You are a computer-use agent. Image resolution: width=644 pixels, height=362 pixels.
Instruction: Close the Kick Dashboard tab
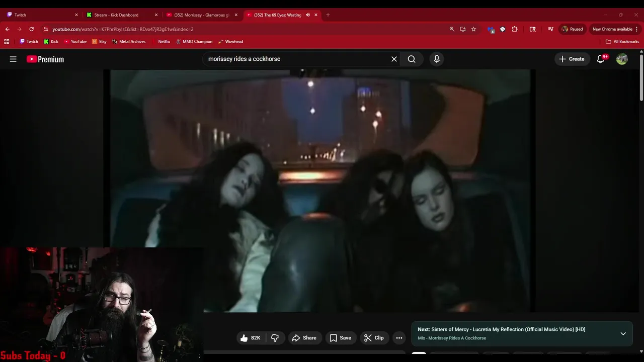(156, 15)
